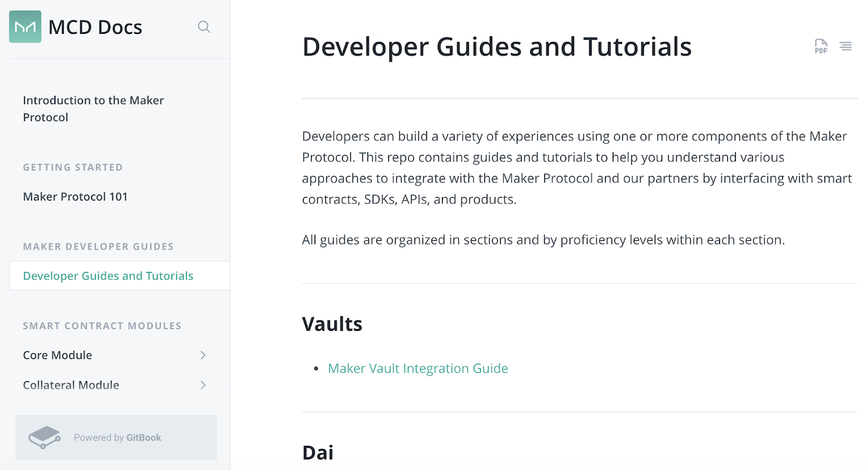Screen dimensions: 868x470
Task: Click the Powered by GitBook text
Action: pos(117,437)
